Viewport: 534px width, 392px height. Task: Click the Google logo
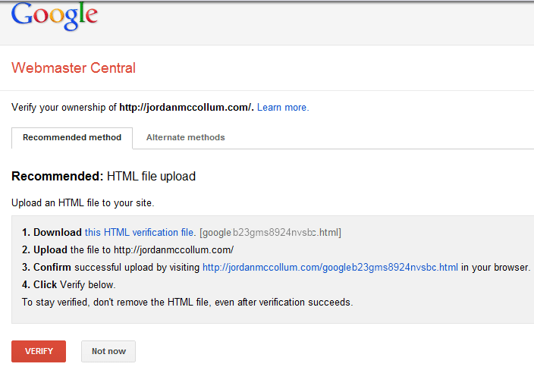[55, 16]
